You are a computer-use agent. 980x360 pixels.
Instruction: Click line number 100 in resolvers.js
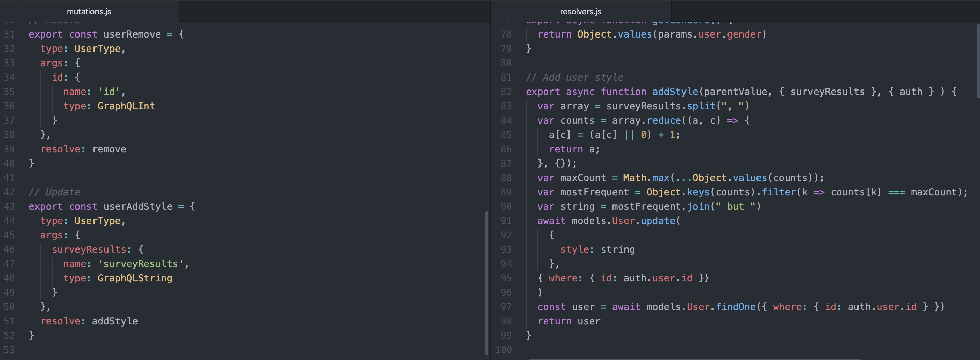click(x=503, y=350)
